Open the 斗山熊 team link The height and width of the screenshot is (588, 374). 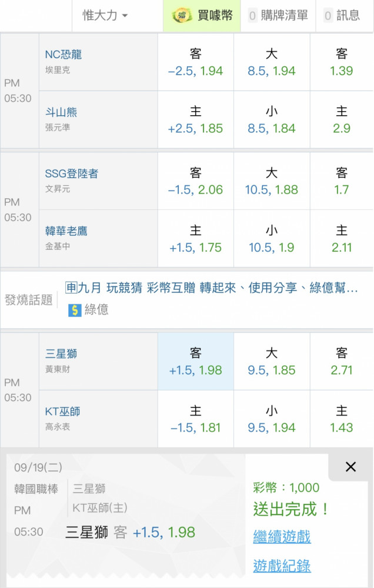[x=61, y=112]
